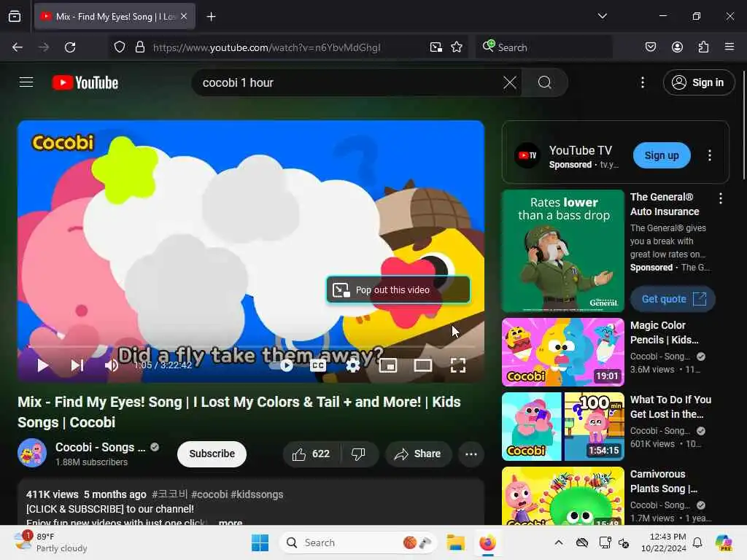Open YouTube guide hamburger menu
Image resolution: width=747 pixels, height=560 pixels.
26,82
